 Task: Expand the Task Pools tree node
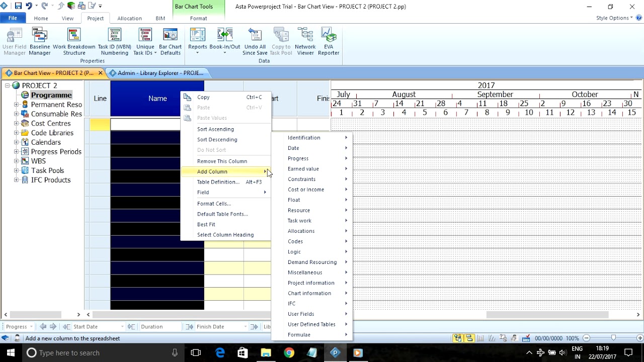[16, 170]
